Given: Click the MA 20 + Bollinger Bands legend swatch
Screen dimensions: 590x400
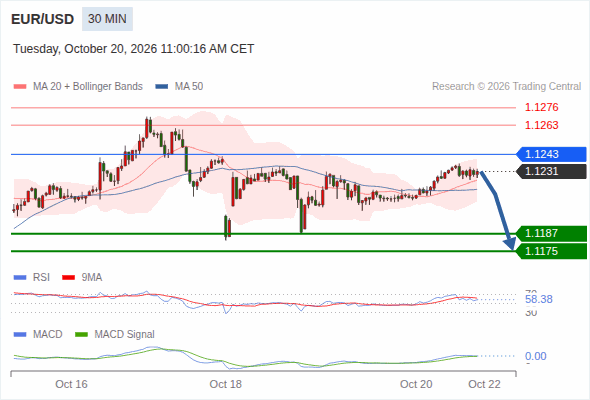Looking at the screenshot, I should 20,87.
